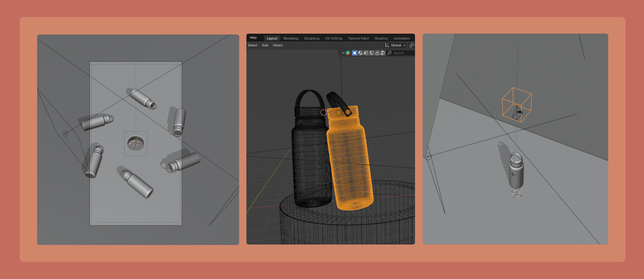644x279 pixels.
Task: Click the Search input field
Action: pyautogui.click(x=402, y=53)
